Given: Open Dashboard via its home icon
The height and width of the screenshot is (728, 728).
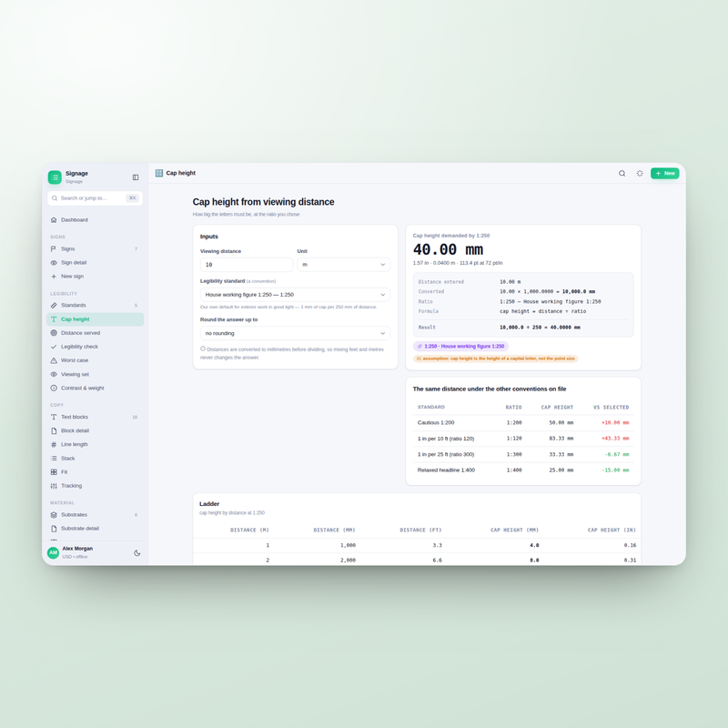Looking at the screenshot, I should click(54, 219).
